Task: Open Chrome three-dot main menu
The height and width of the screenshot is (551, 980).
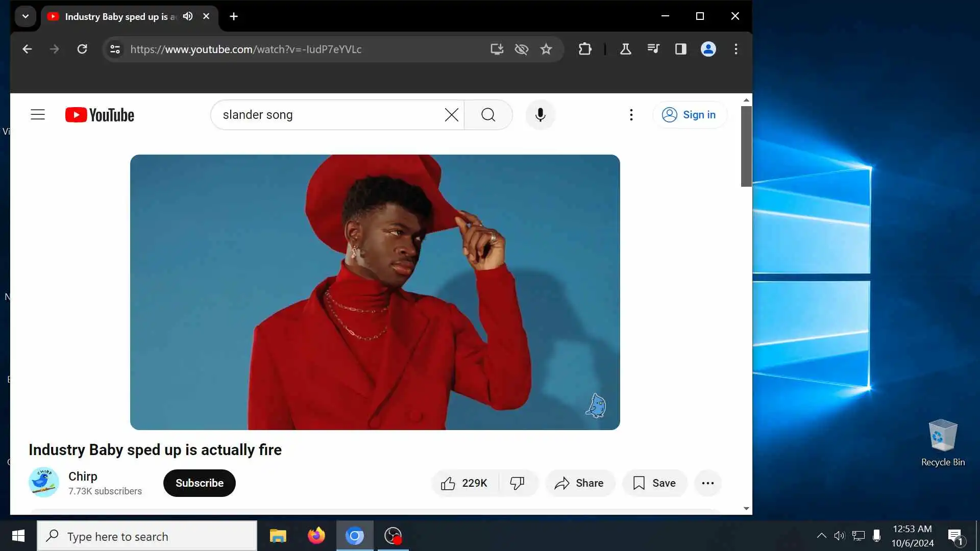Action: coord(736,49)
